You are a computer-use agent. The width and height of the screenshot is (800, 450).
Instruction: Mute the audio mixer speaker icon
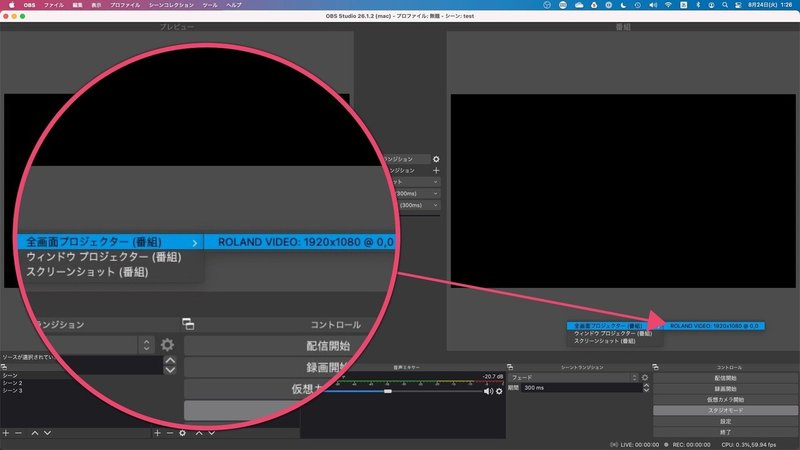click(488, 391)
